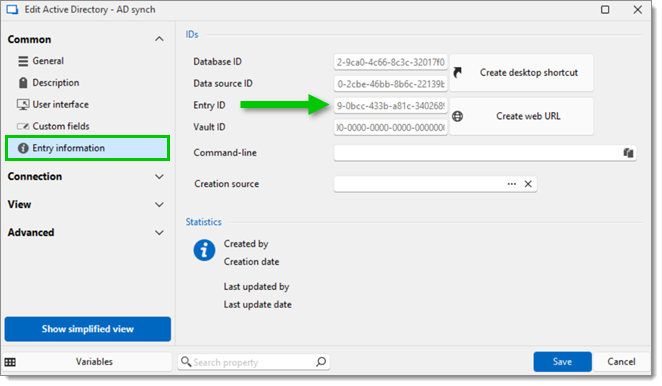Click the Vault ID field
Screen dimensions: 662x386
(391, 127)
